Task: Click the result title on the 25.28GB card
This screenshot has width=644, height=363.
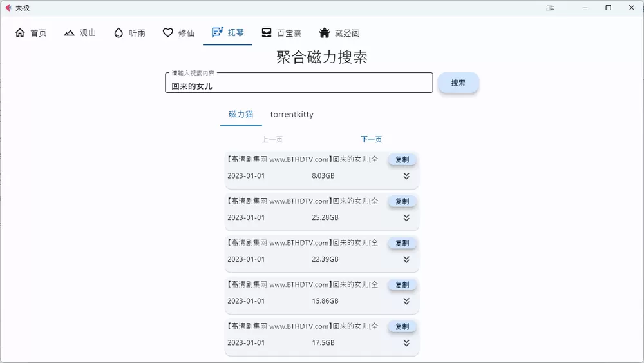Action: 303,201
